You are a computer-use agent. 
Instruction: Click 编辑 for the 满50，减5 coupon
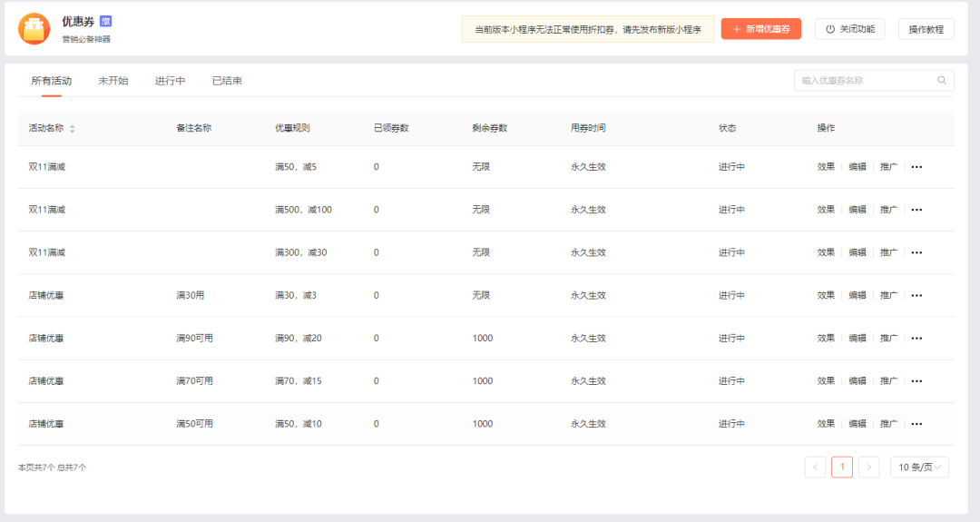[x=857, y=167]
